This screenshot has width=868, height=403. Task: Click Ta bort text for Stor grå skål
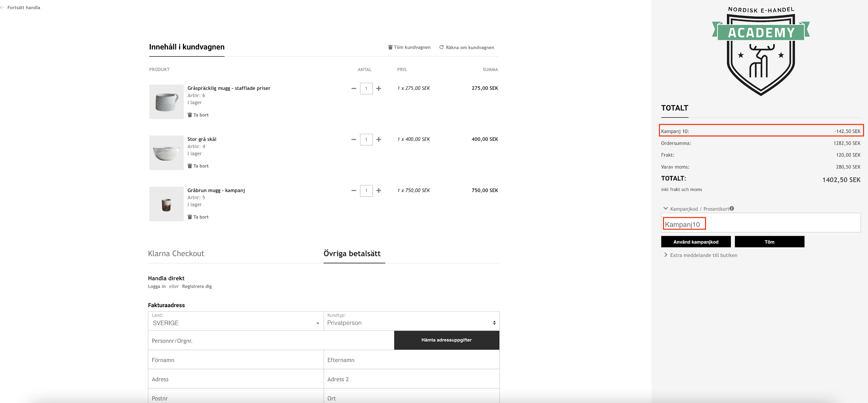pyautogui.click(x=201, y=166)
